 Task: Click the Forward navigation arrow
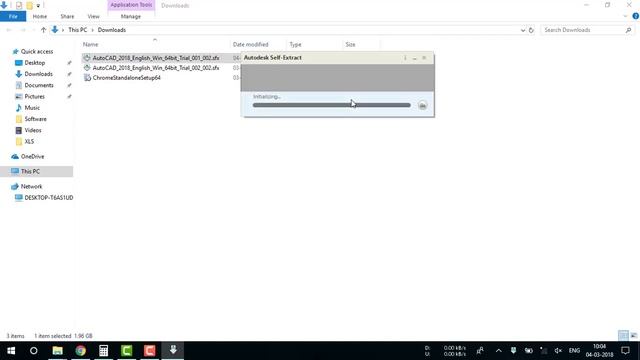coord(23,30)
